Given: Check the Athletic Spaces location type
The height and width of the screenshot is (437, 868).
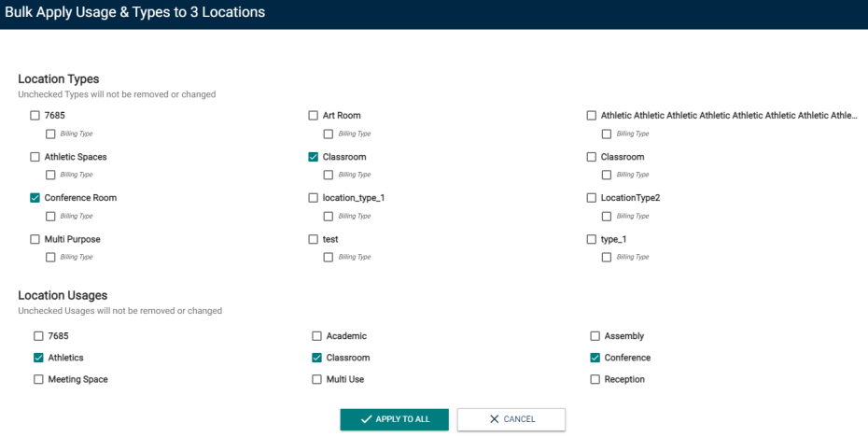Looking at the screenshot, I should coord(35,157).
